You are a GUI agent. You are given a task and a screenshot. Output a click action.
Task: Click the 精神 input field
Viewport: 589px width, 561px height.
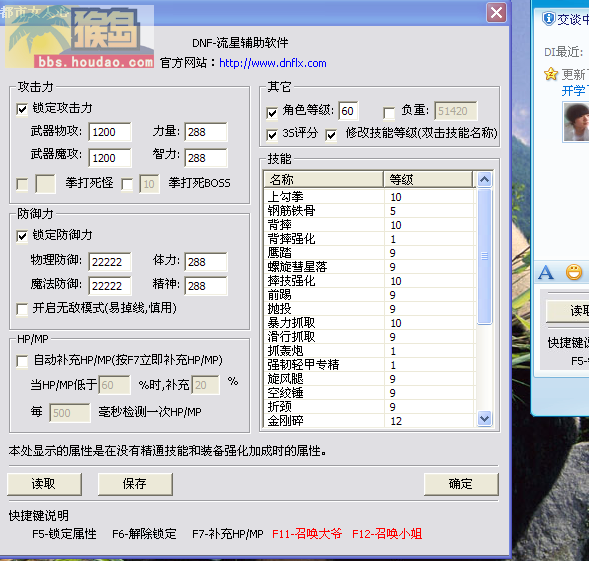coord(206,286)
